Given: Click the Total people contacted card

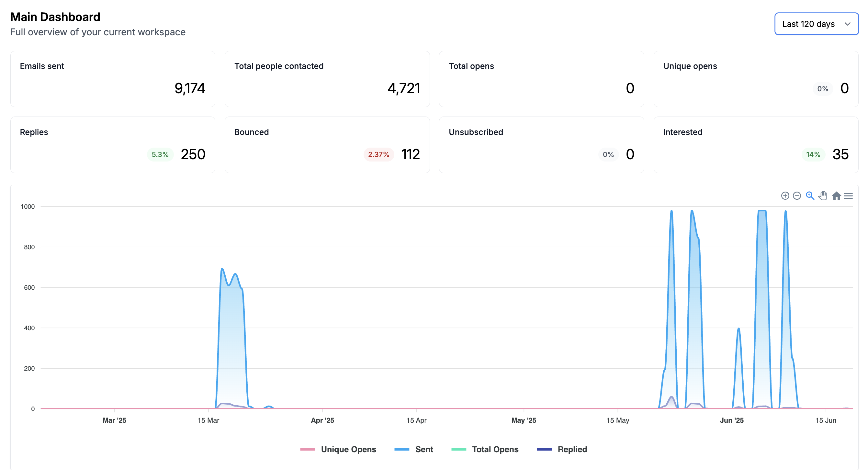Looking at the screenshot, I should pyautogui.click(x=327, y=79).
